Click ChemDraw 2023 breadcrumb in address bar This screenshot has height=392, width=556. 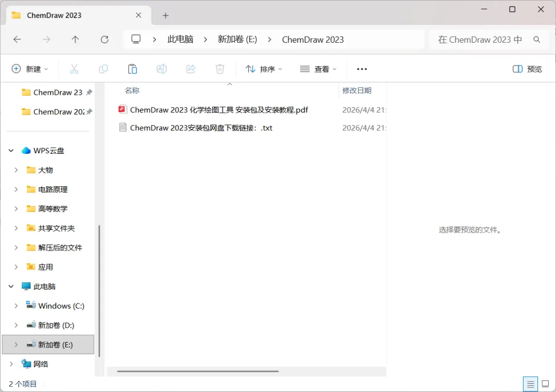(313, 39)
